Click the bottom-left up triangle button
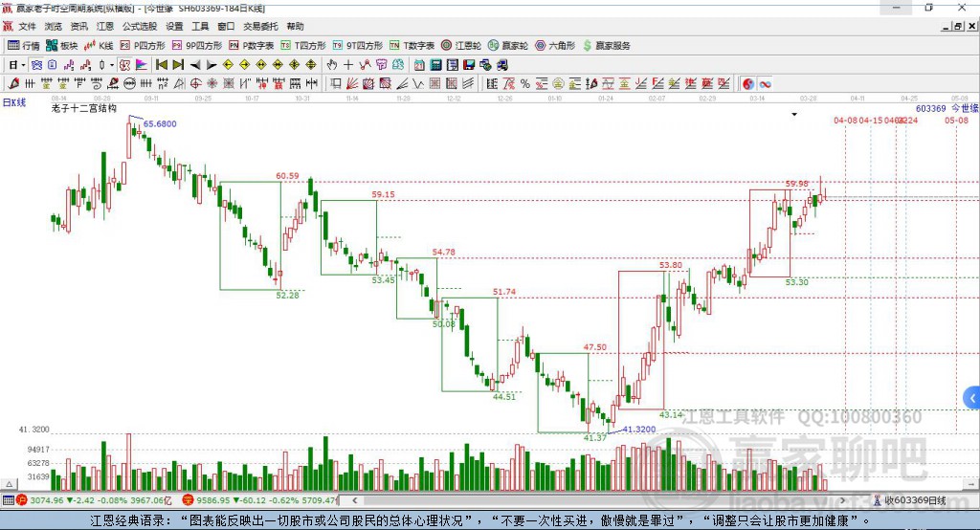This screenshot has width=980, height=530. (9, 484)
